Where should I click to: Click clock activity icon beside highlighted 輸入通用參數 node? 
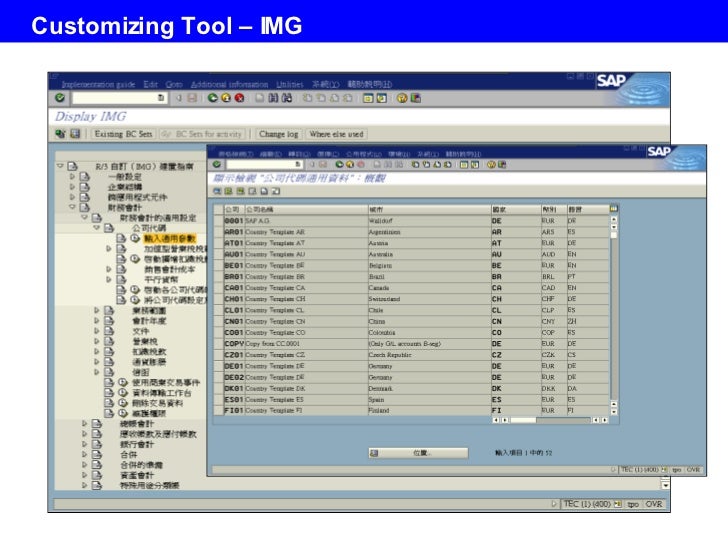[135, 238]
